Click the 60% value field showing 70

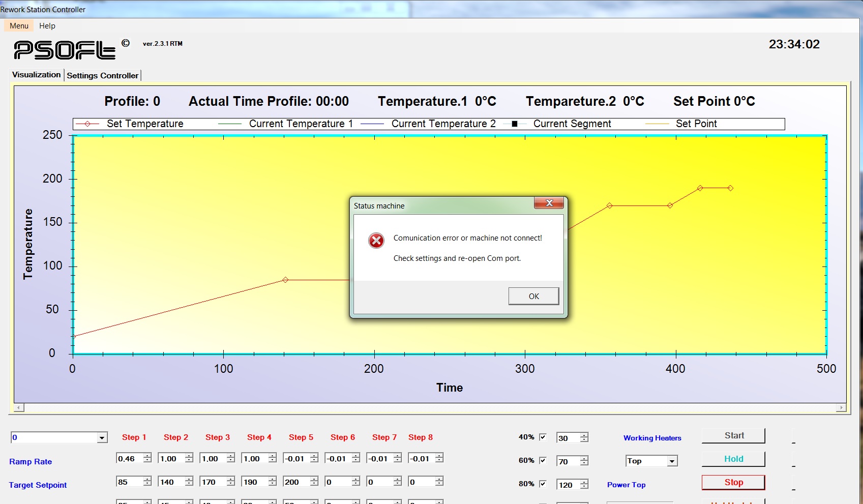(568, 461)
